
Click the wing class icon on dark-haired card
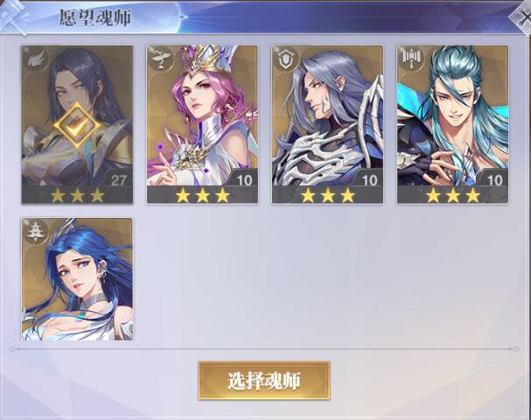coord(36,59)
